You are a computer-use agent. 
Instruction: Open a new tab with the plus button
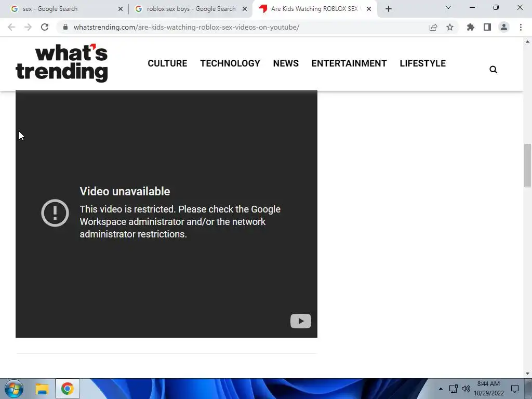[389, 9]
